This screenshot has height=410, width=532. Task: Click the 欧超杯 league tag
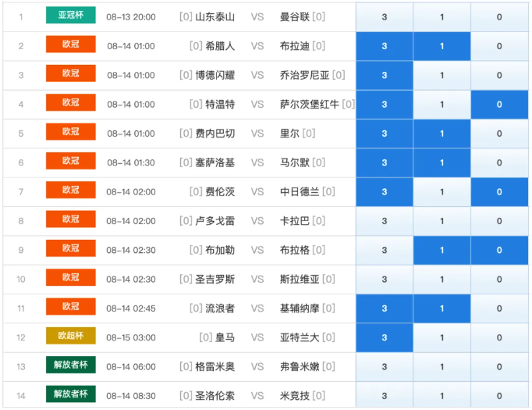70,336
